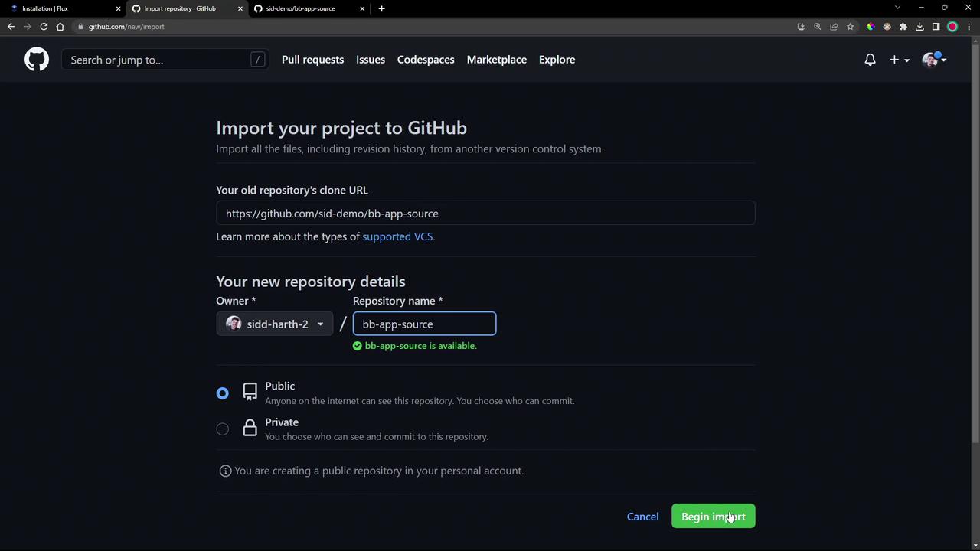Close the Import repository GitHub tab

click(x=240, y=8)
